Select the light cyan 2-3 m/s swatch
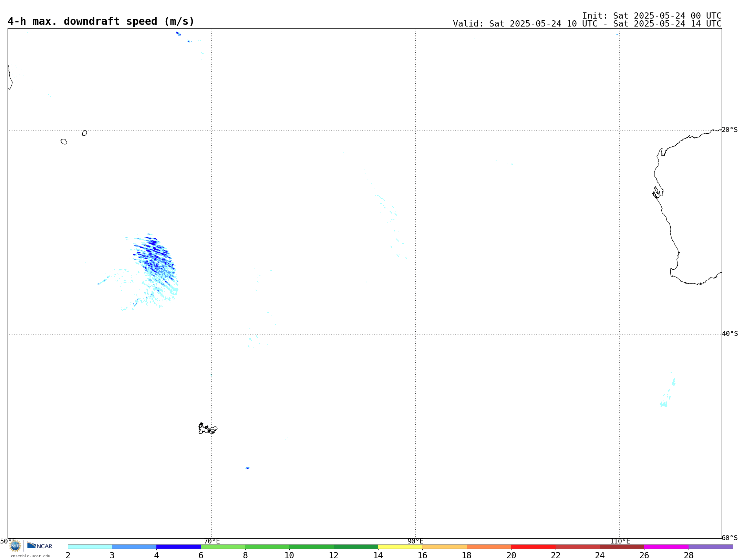Viewport: 744px width, 560px height. pos(90,547)
